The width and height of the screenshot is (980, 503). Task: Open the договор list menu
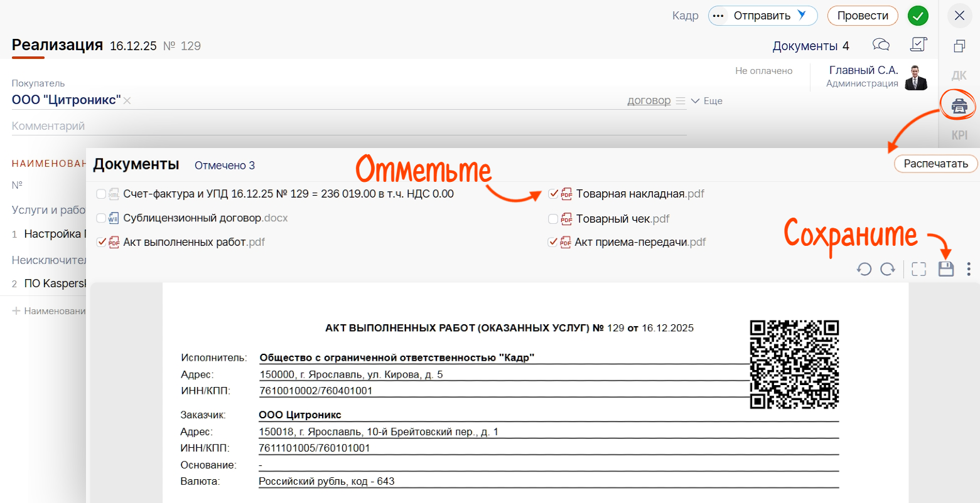tap(681, 101)
